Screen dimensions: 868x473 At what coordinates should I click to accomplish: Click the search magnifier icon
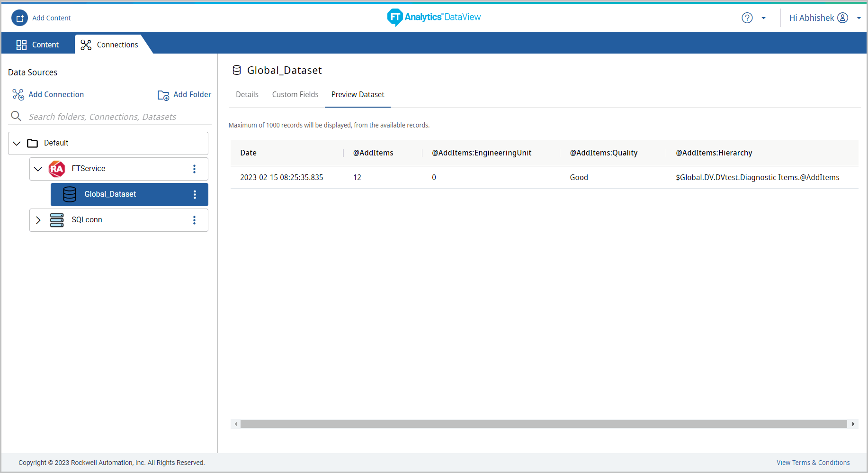click(x=16, y=116)
